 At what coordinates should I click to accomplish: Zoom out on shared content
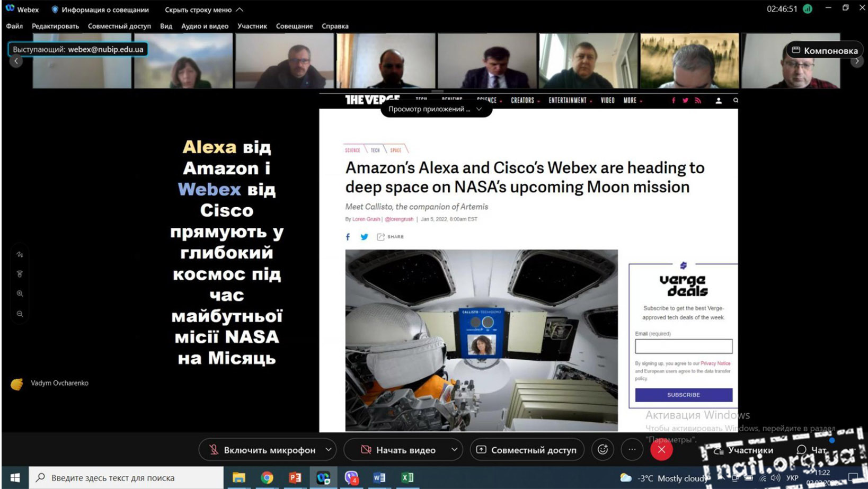[20, 314]
